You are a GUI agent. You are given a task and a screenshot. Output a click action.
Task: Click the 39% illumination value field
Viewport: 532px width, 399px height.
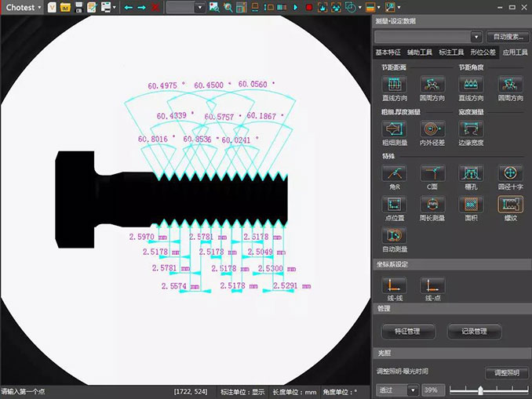click(x=434, y=390)
